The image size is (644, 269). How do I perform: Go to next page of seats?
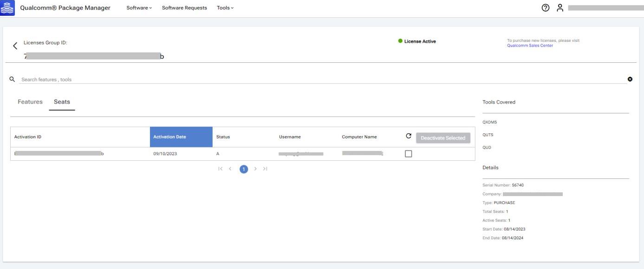click(x=255, y=169)
